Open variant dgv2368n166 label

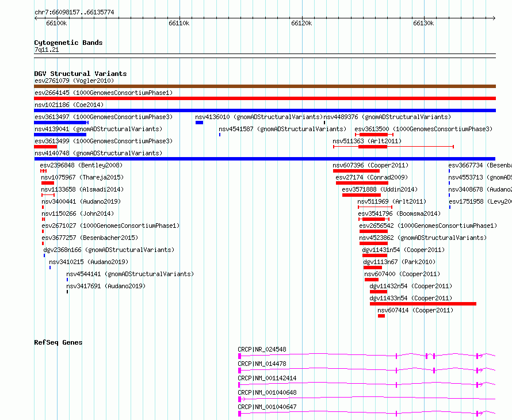click(109, 250)
